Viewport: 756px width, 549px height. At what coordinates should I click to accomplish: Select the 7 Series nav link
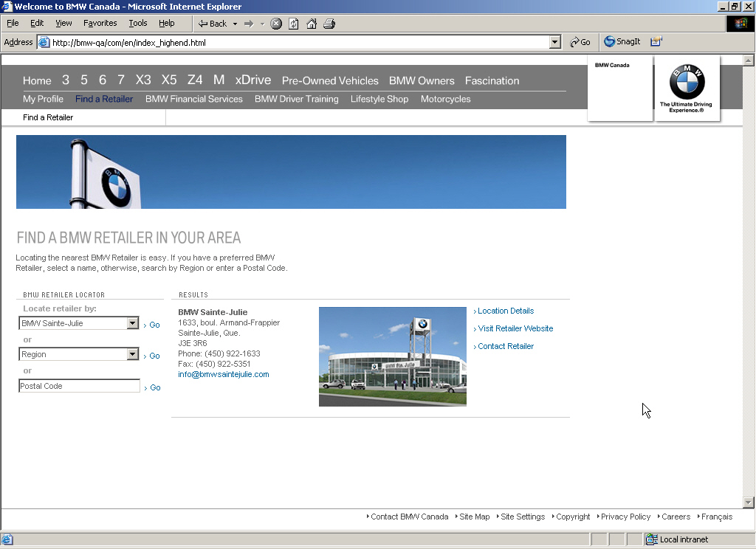121,80
